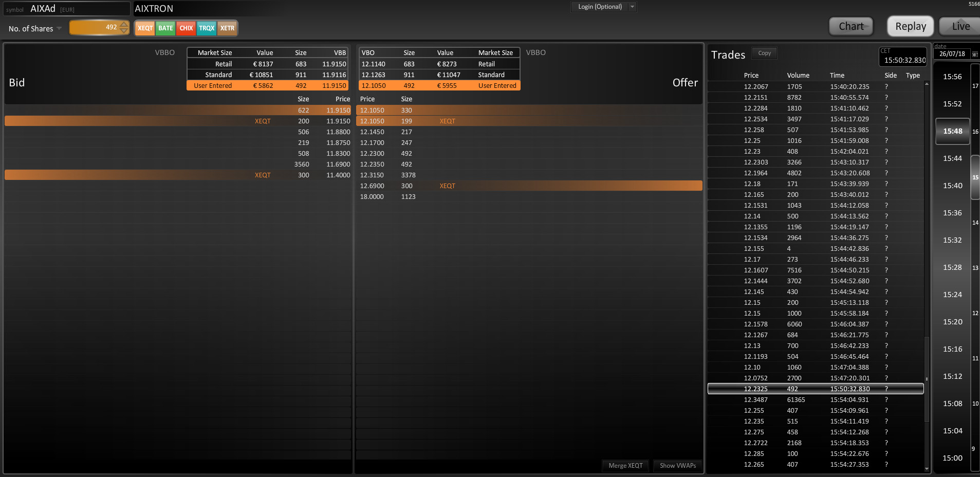Select the trade at 15:46:04.387

pyautogui.click(x=816, y=324)
